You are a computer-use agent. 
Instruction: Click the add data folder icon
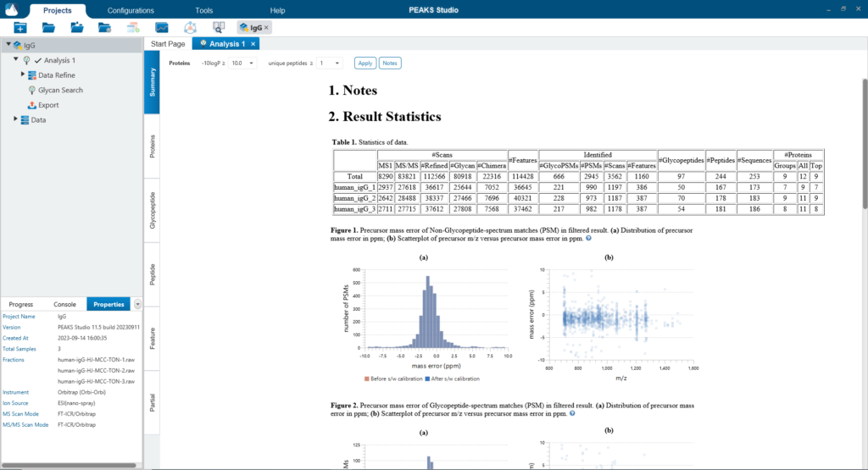(x=77, y=28)
